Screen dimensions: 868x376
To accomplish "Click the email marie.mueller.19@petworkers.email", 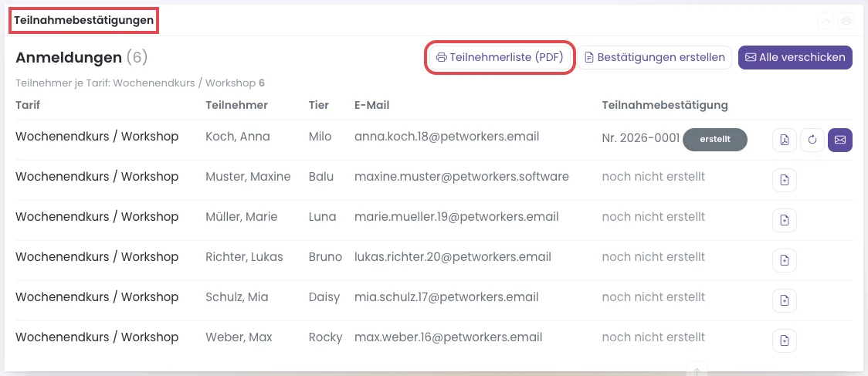I will [456, 217].
